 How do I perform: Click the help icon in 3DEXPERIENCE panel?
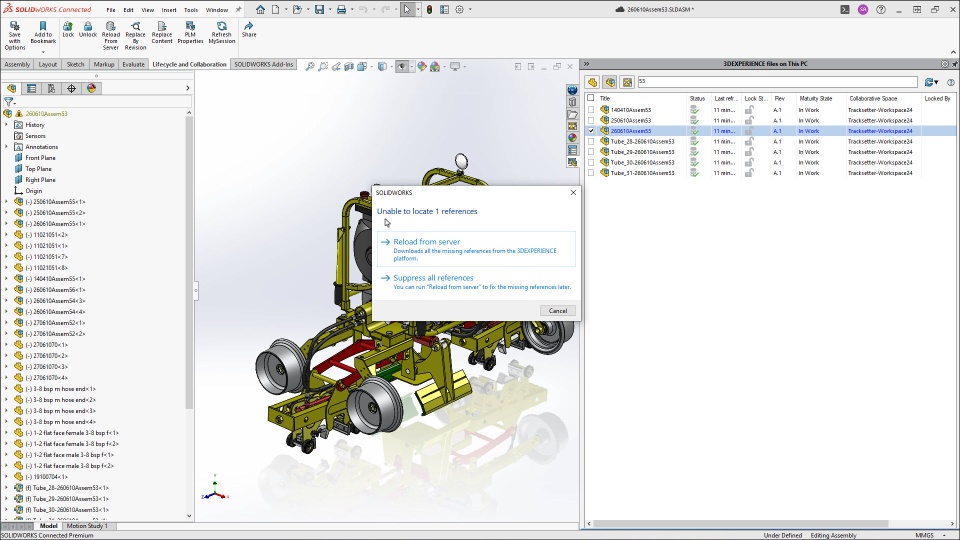(950, 82)
